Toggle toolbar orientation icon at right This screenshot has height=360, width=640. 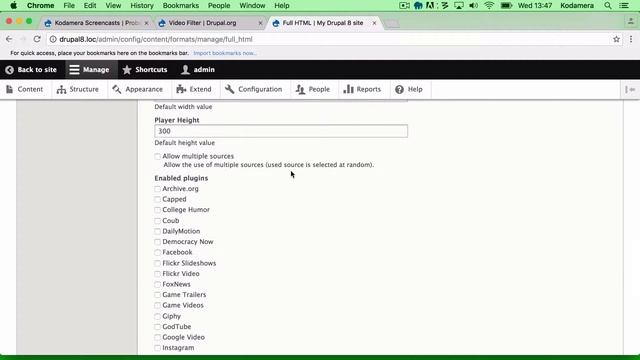tap(630, 89)
